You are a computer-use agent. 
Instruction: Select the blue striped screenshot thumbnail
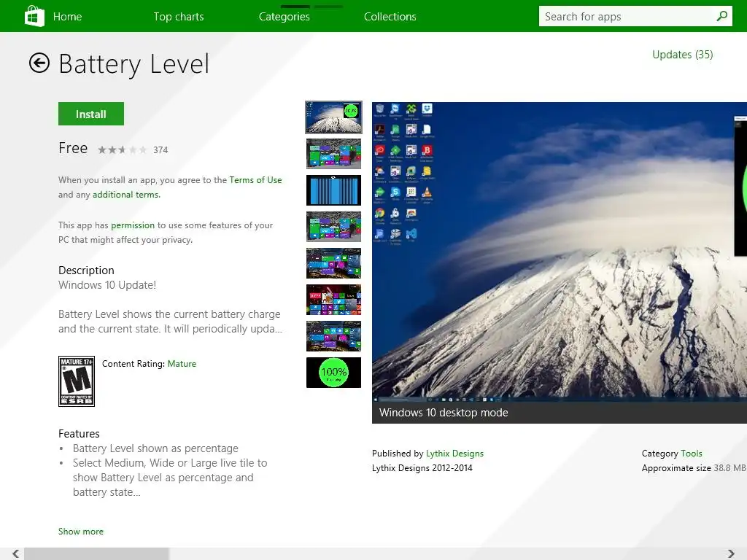click(333, 190)
